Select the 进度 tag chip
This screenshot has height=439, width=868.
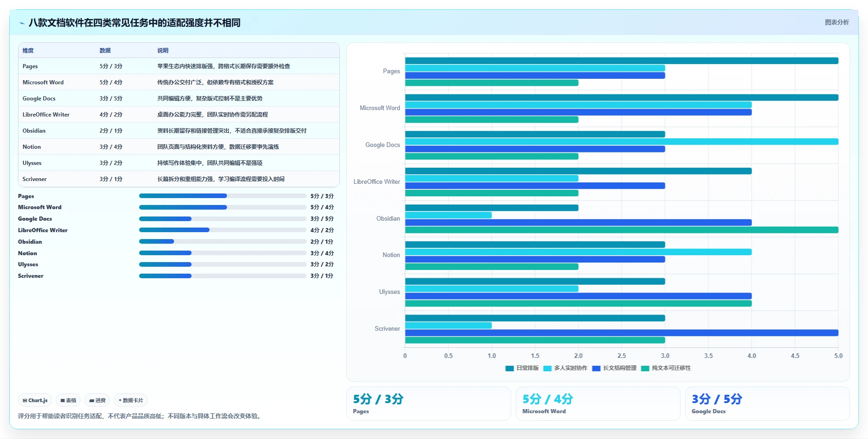(x=97, y=400)
